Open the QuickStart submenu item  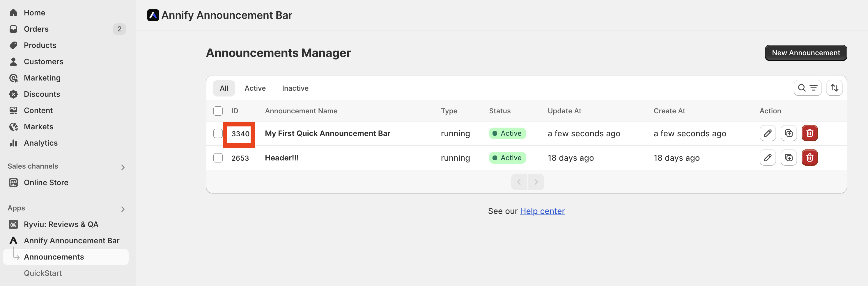43,273
